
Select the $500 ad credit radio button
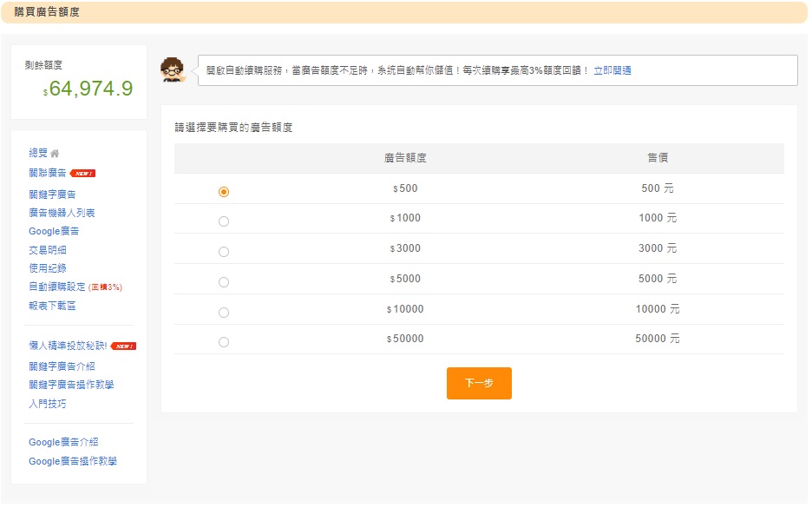[x=224, y=192]
